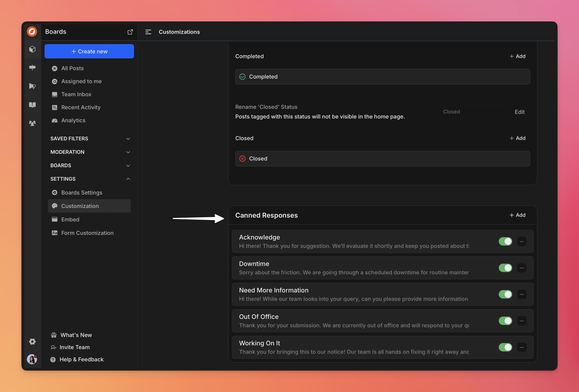This screenshot has width=579, height=392.
Task: Open the options menu for Out Of Office response
Action: [x=522, y=321]
